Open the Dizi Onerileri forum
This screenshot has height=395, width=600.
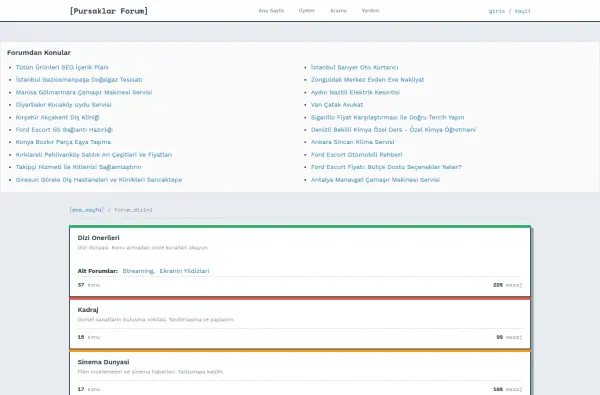[x=98, y=238]
